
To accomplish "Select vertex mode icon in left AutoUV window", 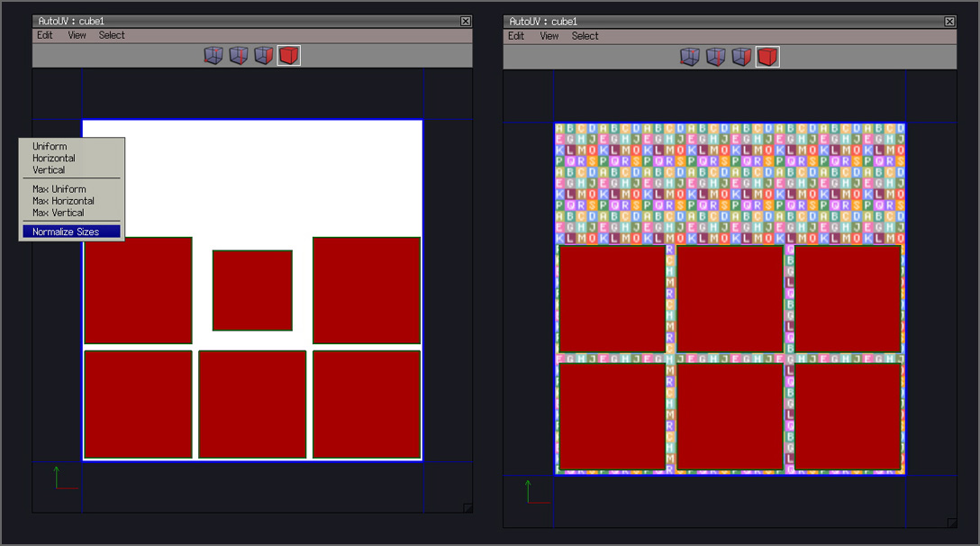I will click(213, 56).
